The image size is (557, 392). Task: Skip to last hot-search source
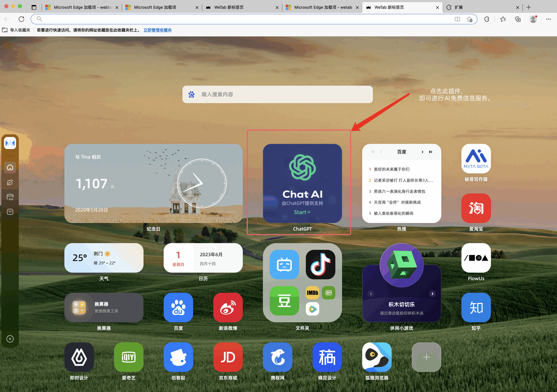point(431,152)
